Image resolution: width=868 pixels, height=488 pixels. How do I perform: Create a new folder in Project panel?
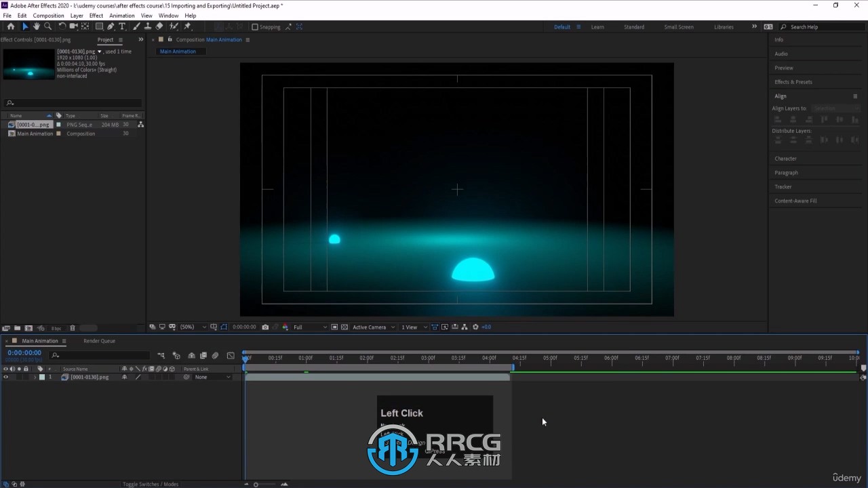click(x=18, y=328)
